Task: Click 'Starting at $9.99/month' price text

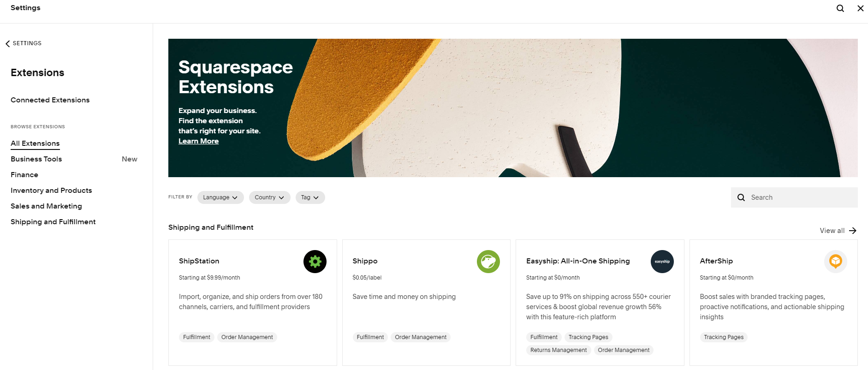Action: [209, 278]
